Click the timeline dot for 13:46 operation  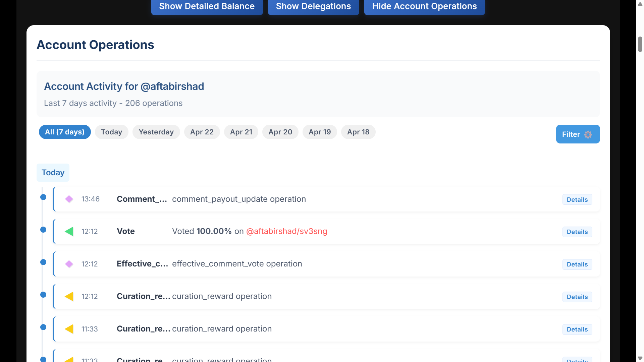pyautogui.click(x=43, y=197)
